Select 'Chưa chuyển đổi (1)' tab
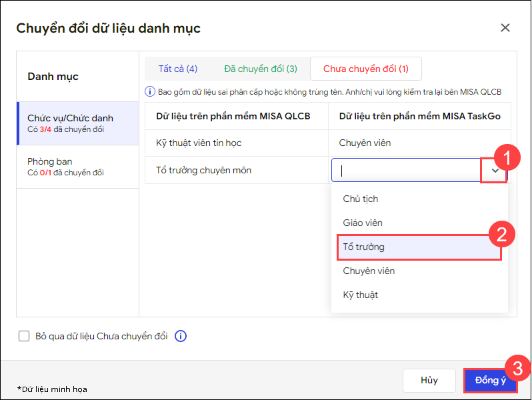Image resolution: width=532 pixels, height=400 pixels. [366, 69]
